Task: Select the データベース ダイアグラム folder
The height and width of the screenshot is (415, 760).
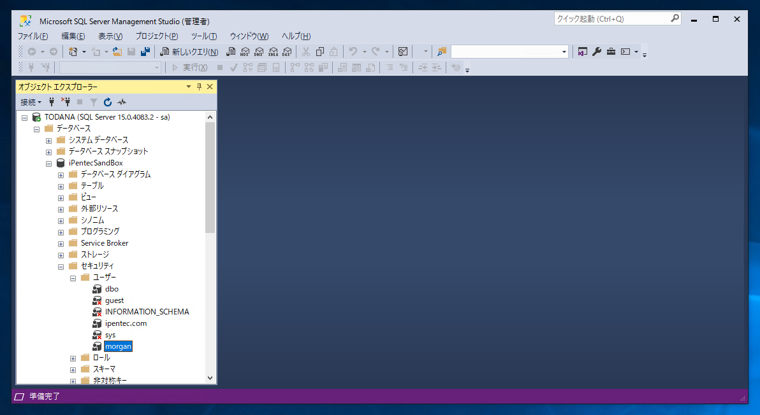Action: (116, 174)
